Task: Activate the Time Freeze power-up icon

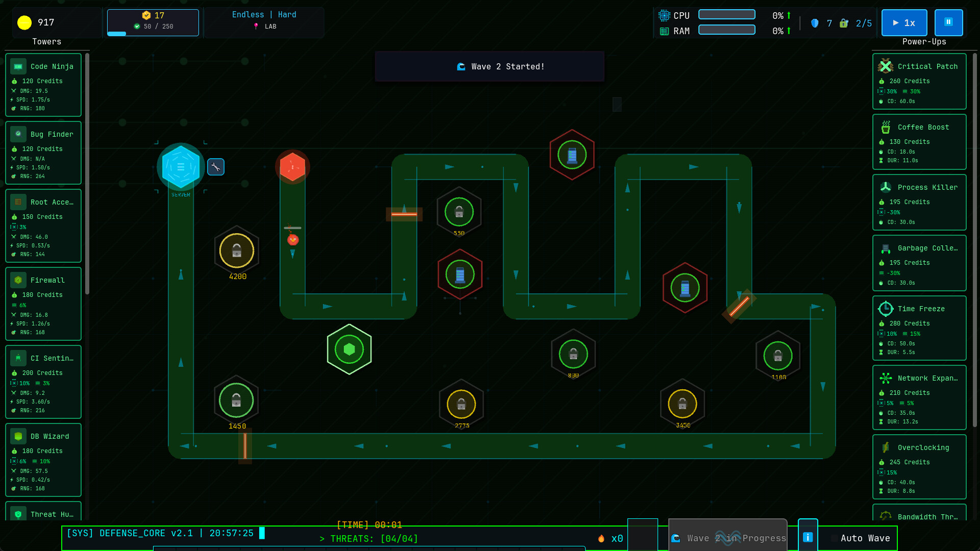Action: tap(885, 308)
